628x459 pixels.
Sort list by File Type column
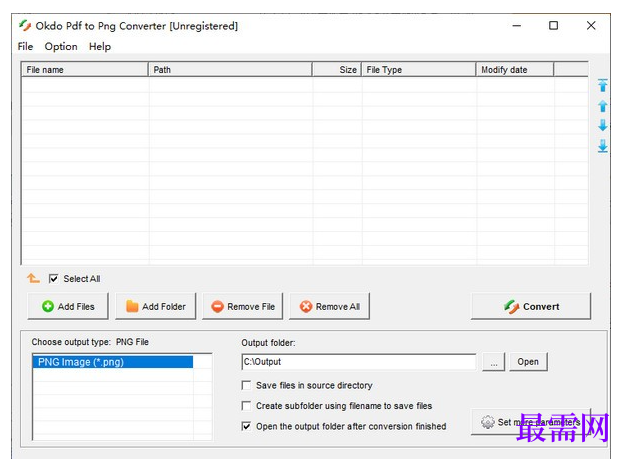click(419, 70)
